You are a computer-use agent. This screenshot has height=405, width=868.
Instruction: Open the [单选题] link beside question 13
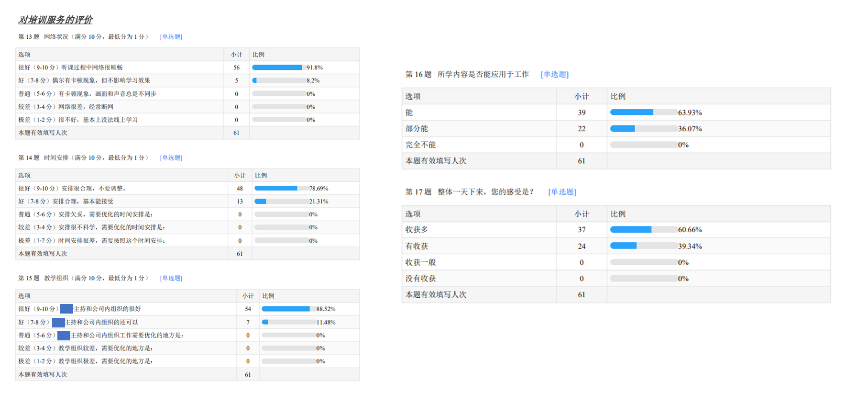[x=171, y=37]
